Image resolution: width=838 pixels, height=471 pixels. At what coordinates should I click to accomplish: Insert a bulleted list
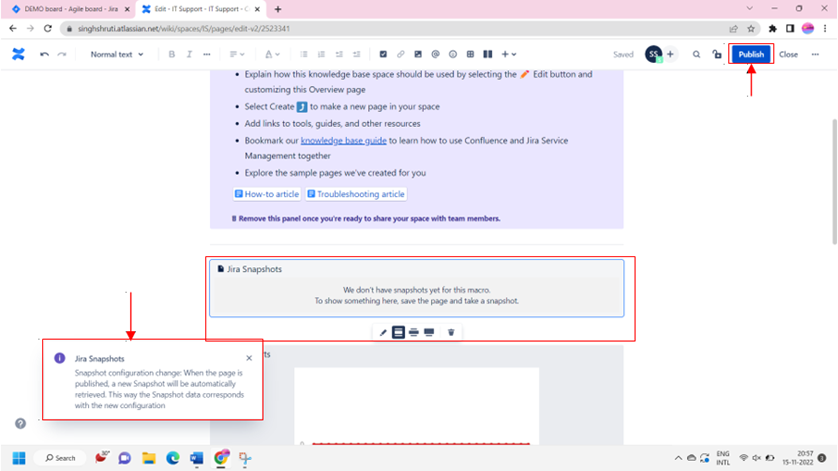tap(304, 54)
